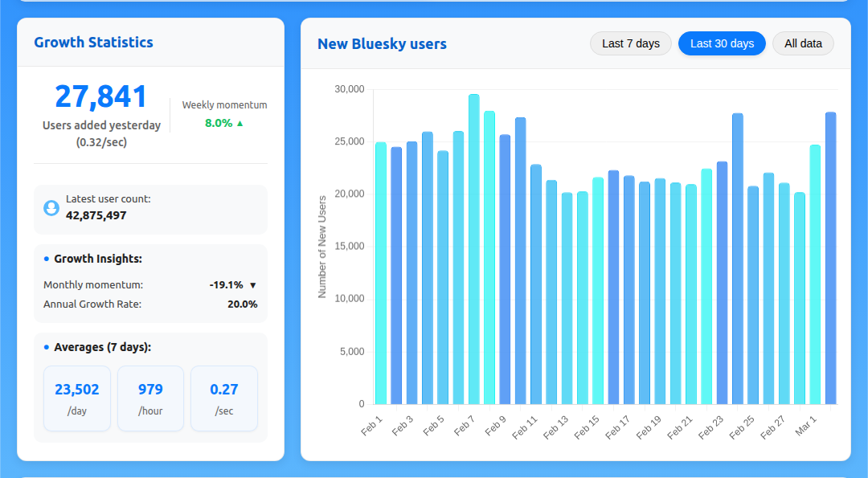868x478 pixels.
Task: Select the 979 per hour average card
Action: click(150, 398)
